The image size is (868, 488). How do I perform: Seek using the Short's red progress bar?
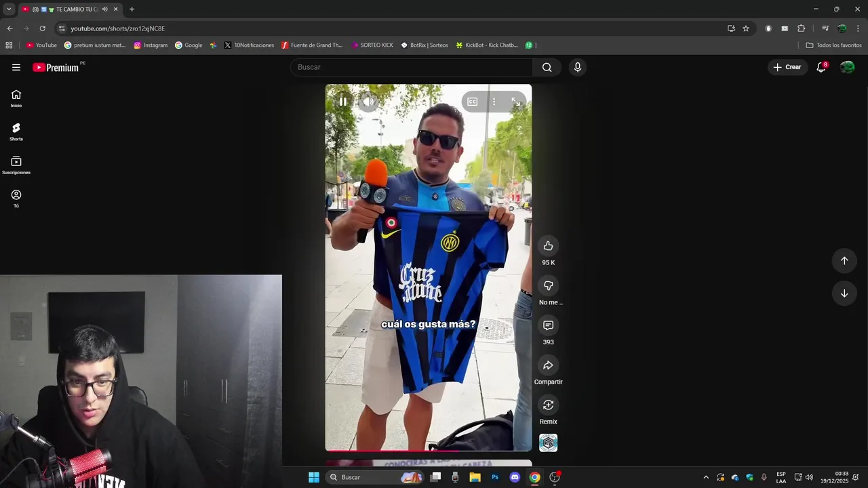click(x=429, y=451)
